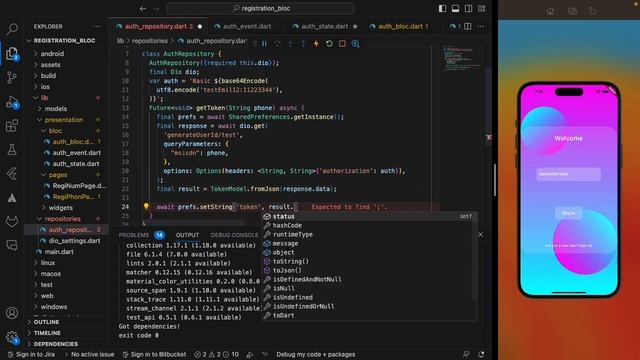
Task: Click the Step Into debug button
Action: [x=290, y=44]
